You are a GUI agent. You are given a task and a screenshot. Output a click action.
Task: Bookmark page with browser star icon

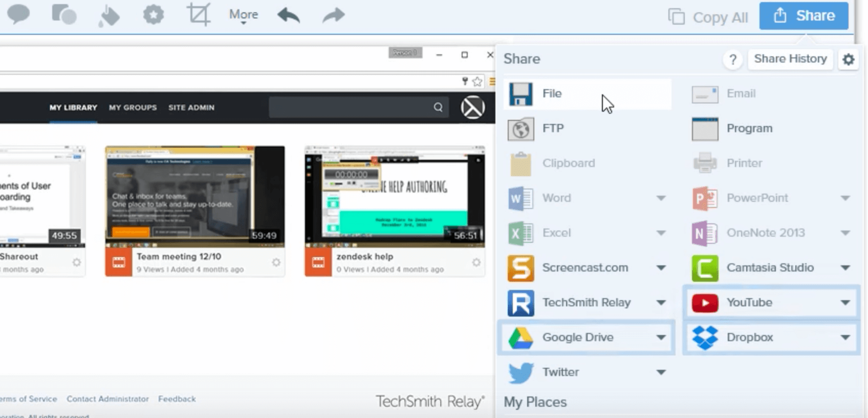point(477,81)
